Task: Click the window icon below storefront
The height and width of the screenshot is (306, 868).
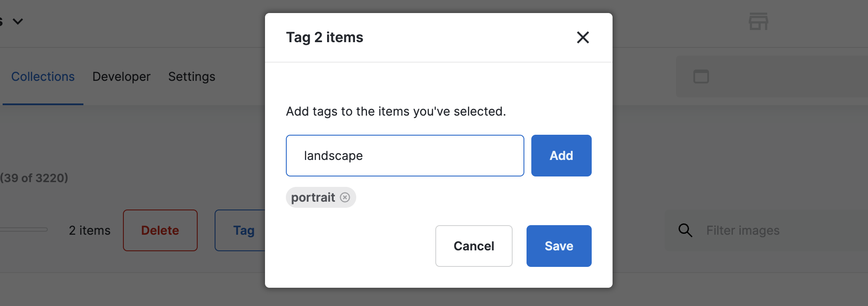Action: tap(701, 76)
